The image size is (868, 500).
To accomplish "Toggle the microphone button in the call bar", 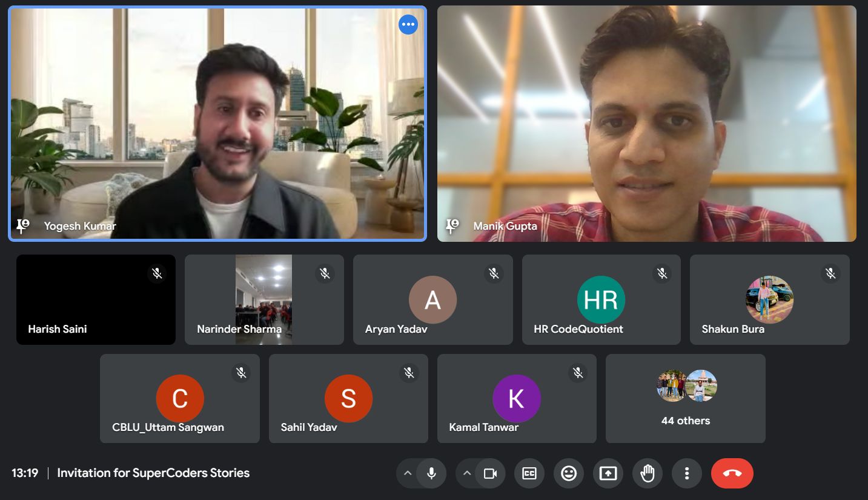I will 431,473.
